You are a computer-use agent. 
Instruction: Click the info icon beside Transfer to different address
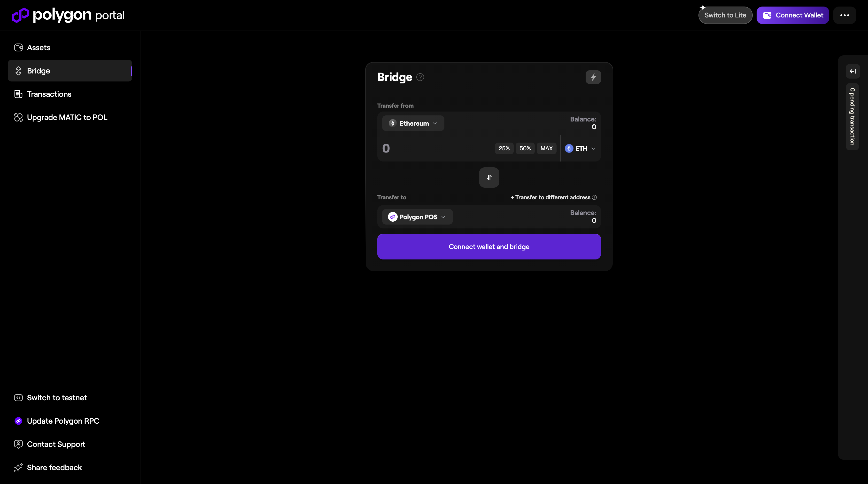(x=594, y=197)
